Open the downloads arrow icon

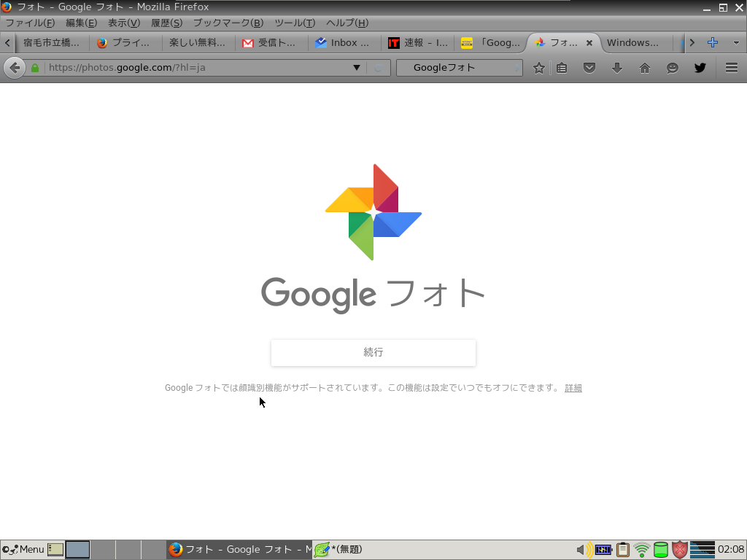tap(617, 68)
